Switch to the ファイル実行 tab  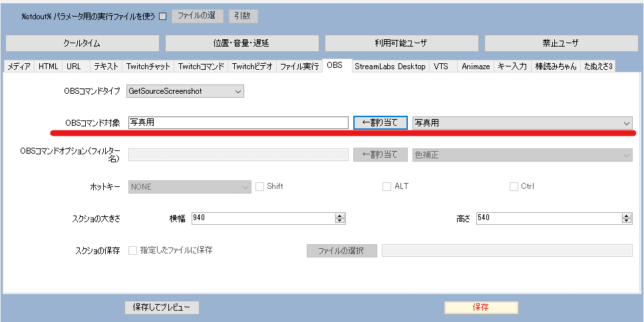coord(299,67)
